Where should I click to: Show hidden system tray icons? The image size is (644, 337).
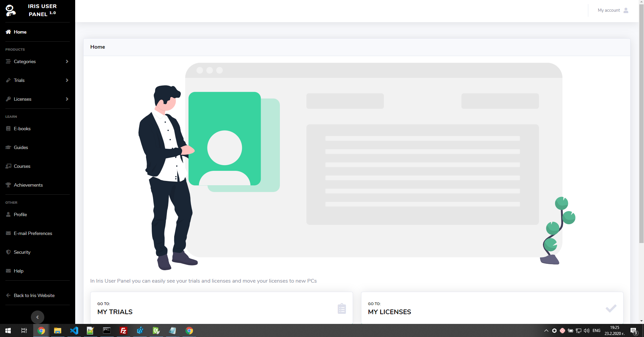(546, 331)
